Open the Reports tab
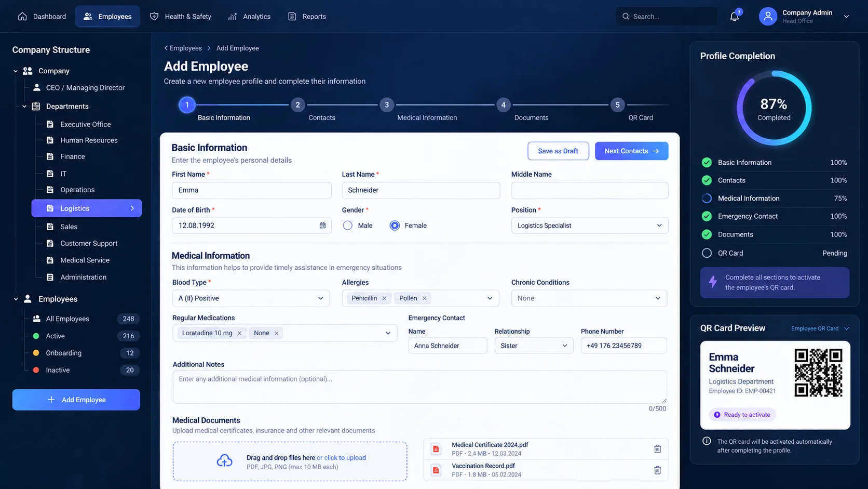Viewport: 868px width, 489px height. (307, 17)
